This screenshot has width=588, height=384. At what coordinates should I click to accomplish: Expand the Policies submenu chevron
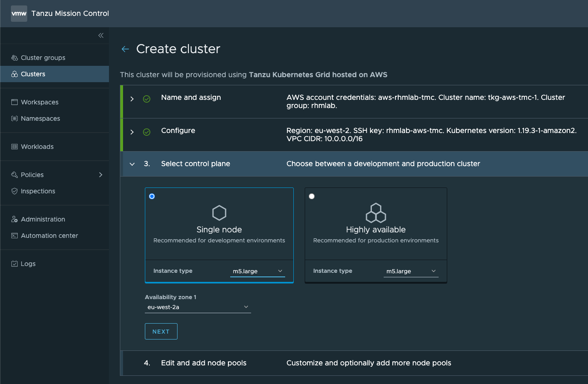(101, 175)
